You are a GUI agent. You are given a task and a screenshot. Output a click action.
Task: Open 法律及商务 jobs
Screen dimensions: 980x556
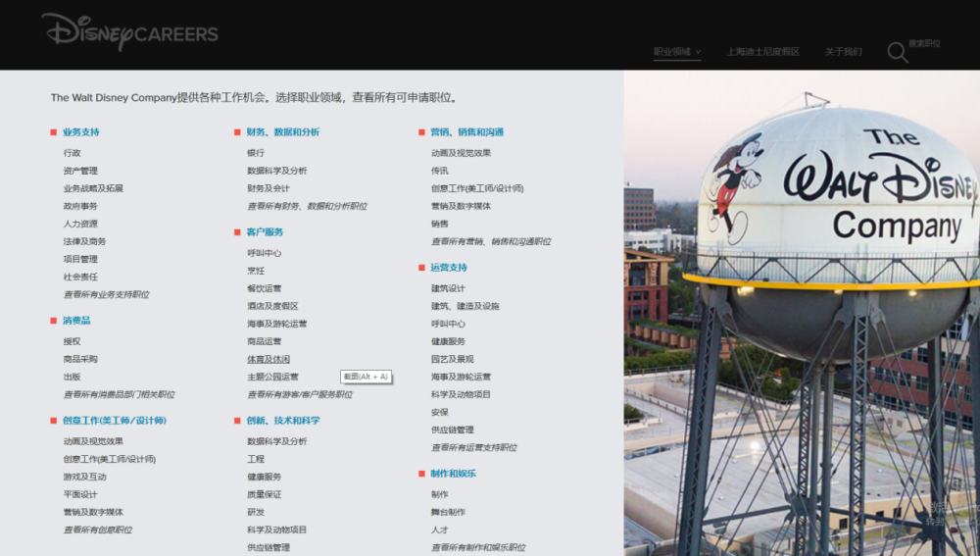(84, 241)
